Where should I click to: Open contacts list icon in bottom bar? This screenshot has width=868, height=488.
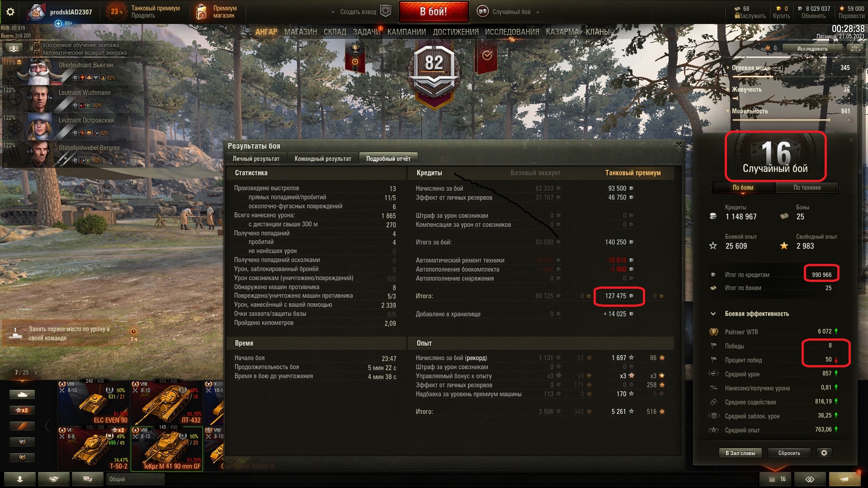point(20,479)
